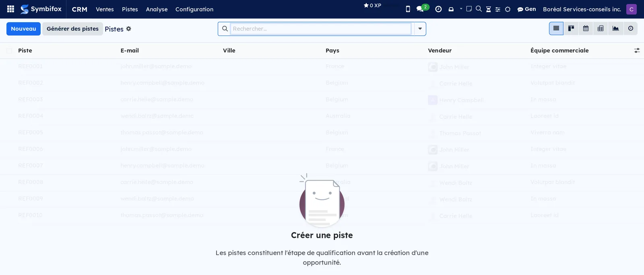Open the gear actions next to Pistes
The image size is (644, 275).
129,29
